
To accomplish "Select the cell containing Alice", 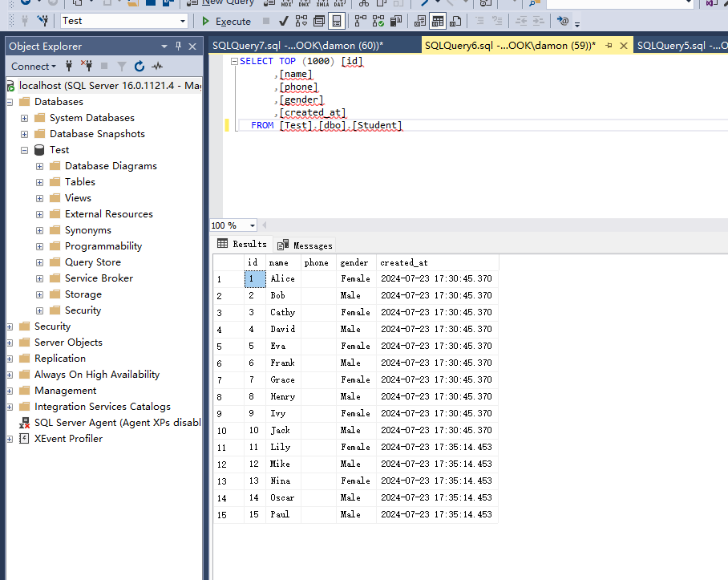I will (282, 279).
